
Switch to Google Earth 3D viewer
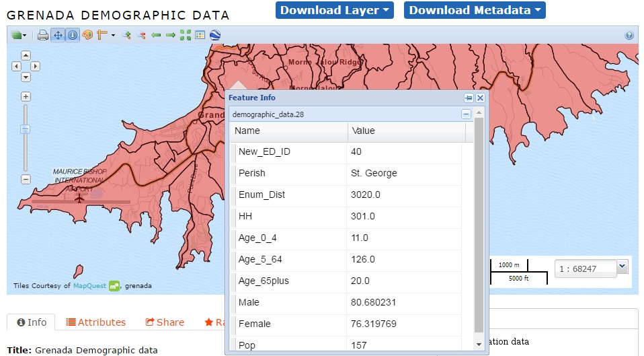(214, 35)
